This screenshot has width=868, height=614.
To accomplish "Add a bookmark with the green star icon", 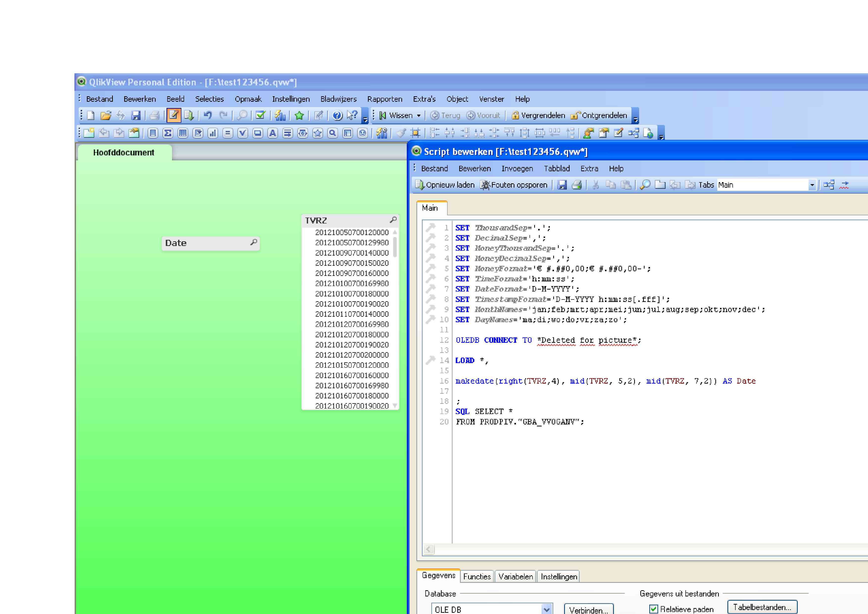I will (299, 115).
